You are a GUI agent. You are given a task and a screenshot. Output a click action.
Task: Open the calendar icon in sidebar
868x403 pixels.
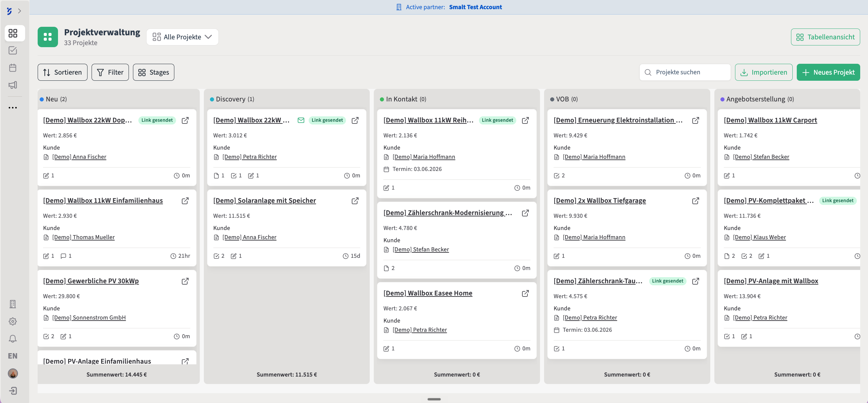coord(13,68)
